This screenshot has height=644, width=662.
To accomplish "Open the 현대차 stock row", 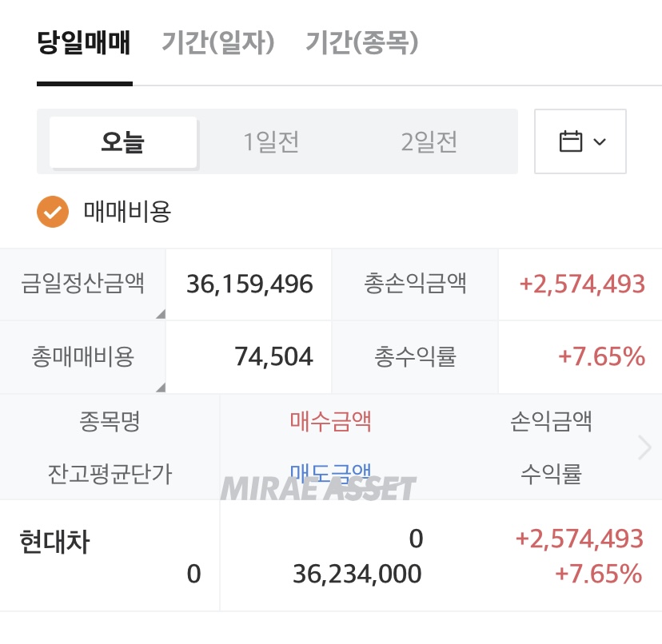I will pos(54,543).
